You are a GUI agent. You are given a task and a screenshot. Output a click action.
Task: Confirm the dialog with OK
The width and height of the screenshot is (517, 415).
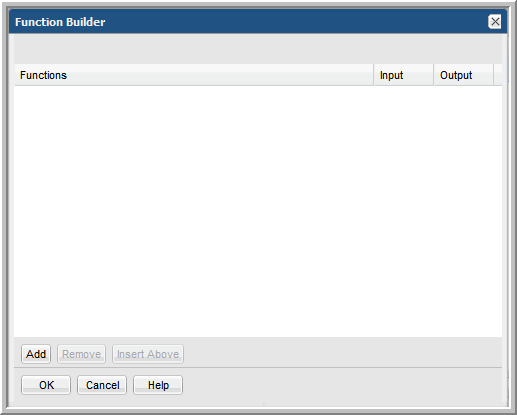coord(46,385)
